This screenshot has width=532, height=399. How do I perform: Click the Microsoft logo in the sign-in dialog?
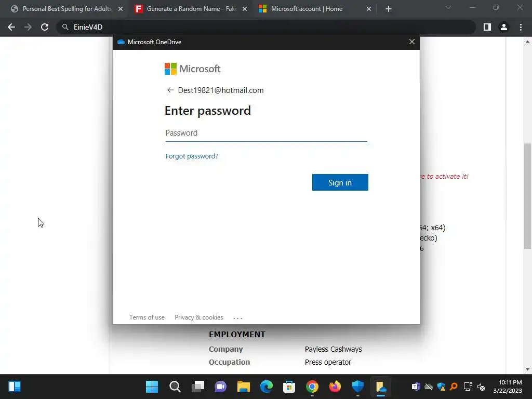tap(192, 69)
